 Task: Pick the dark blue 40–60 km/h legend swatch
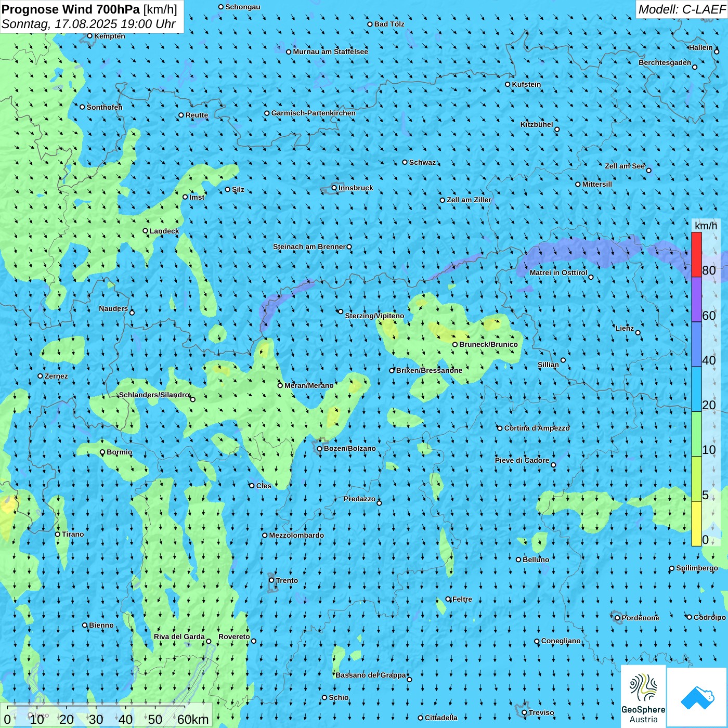click(696, 345)
